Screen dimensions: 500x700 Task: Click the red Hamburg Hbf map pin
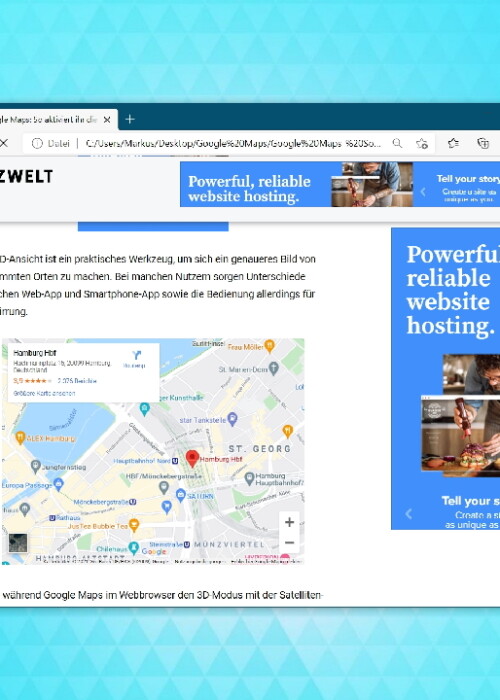pyautogui.click(x=192, y=458)
